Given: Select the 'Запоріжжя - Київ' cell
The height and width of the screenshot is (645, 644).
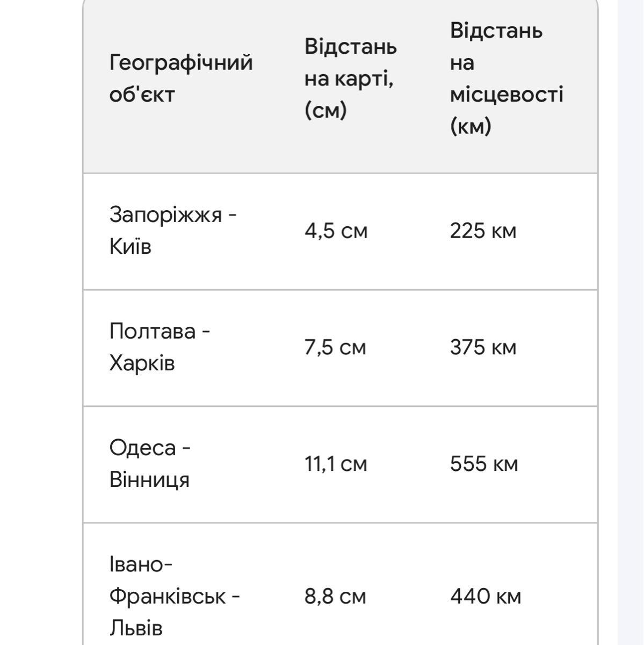Looking at the screenshot, I should tap(173, 231).
